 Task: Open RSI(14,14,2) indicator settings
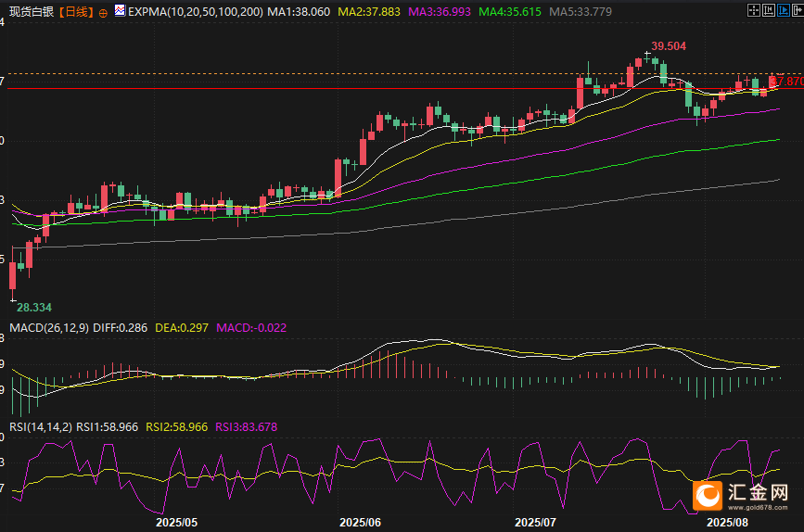click(x=39, y=426)
